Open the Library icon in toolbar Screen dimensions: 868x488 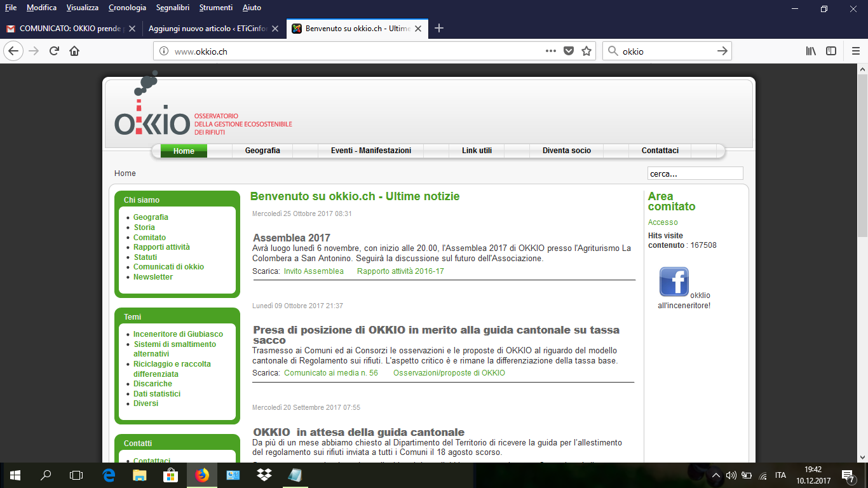[x=811, y=51]
